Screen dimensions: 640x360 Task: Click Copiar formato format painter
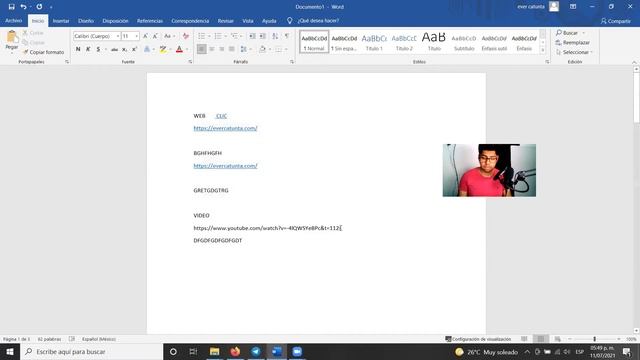pos(44,52)
